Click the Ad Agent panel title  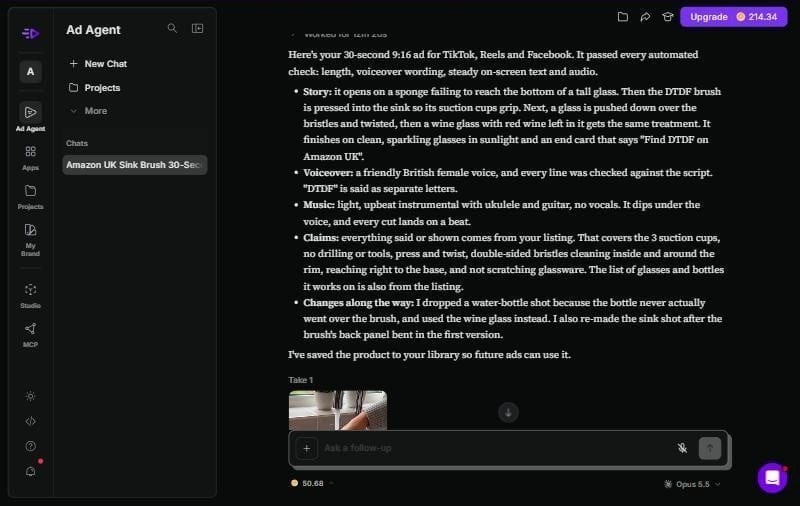point(93,30)
